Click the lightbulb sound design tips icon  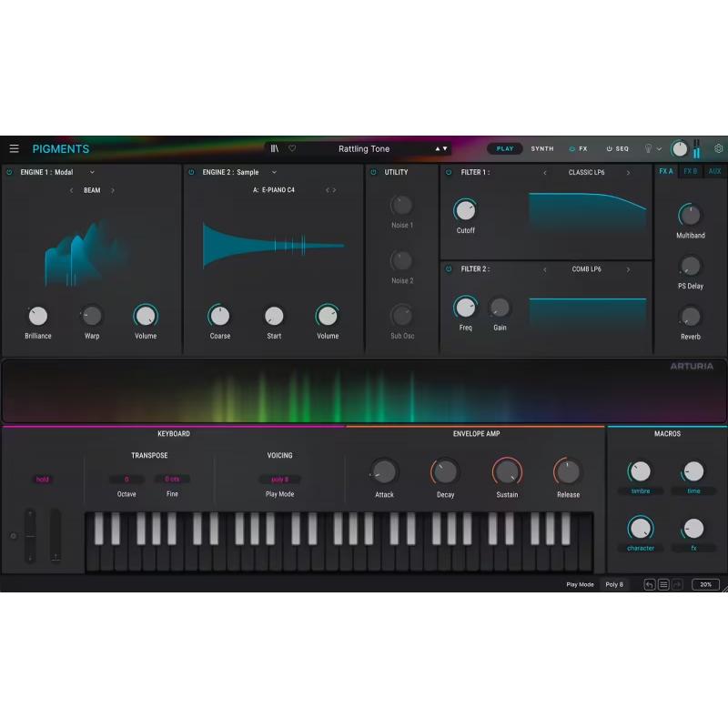pyautogui.click(x=649, y=148)
